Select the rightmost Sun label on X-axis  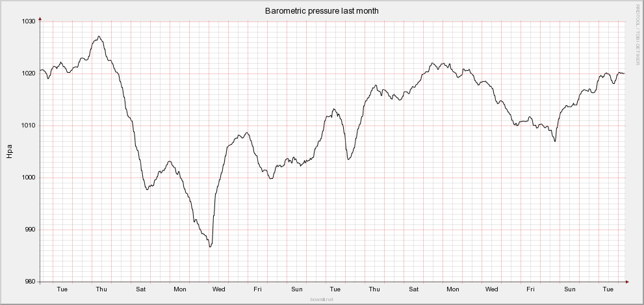point(570,289)
